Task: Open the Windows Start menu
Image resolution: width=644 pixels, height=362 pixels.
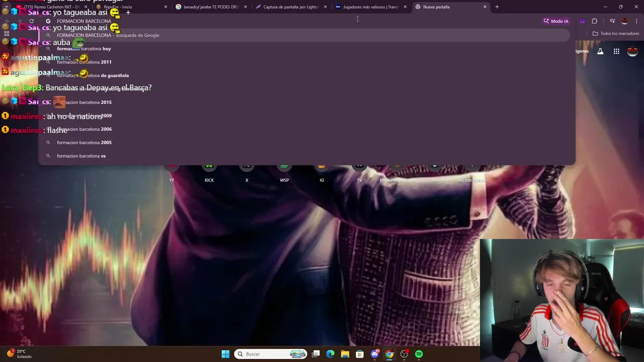Action: [x=225, y=354]
